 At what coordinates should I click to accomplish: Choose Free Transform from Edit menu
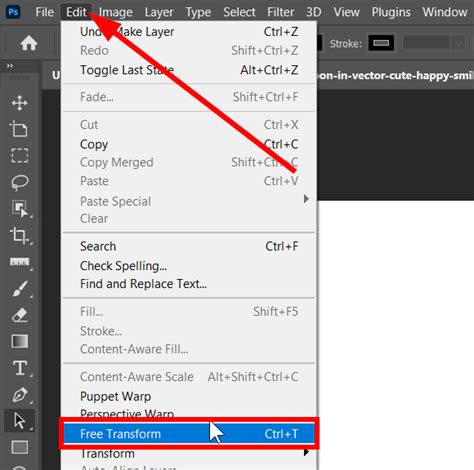(x=189, y=434)
